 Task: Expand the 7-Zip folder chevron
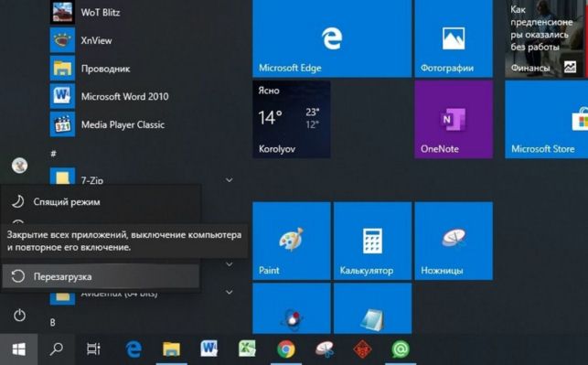[x=230, y=180]
